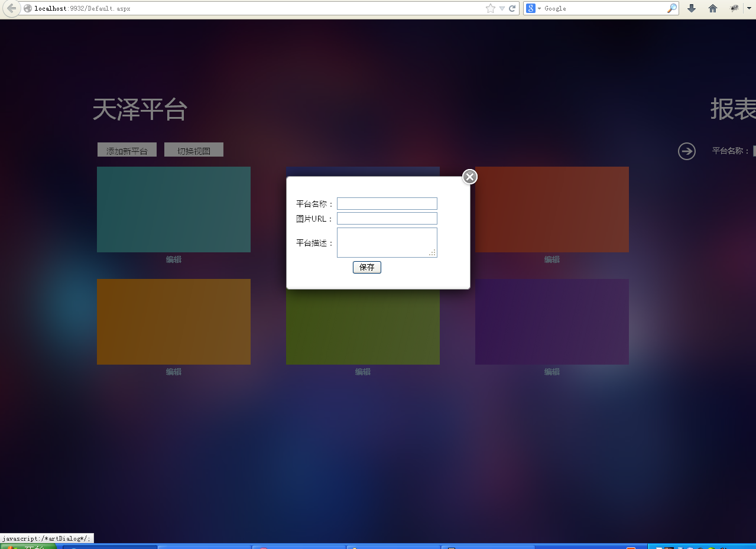This screenshot has height=549, width=756.
Task: Select the teal platform tile
Action: pyautogui.click(x=174, y=209)
